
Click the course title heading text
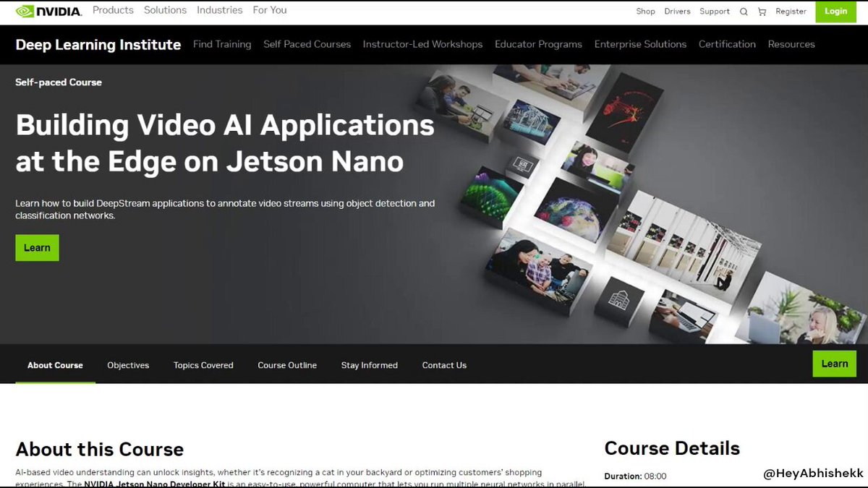[x=225, y=143]
